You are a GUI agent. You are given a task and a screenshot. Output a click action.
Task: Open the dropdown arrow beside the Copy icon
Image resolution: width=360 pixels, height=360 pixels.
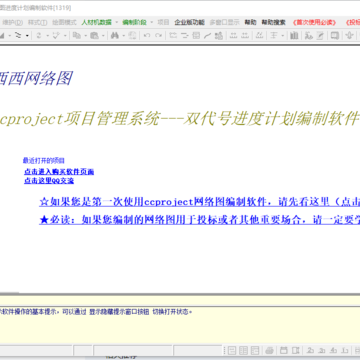click(x=85, y=35)
